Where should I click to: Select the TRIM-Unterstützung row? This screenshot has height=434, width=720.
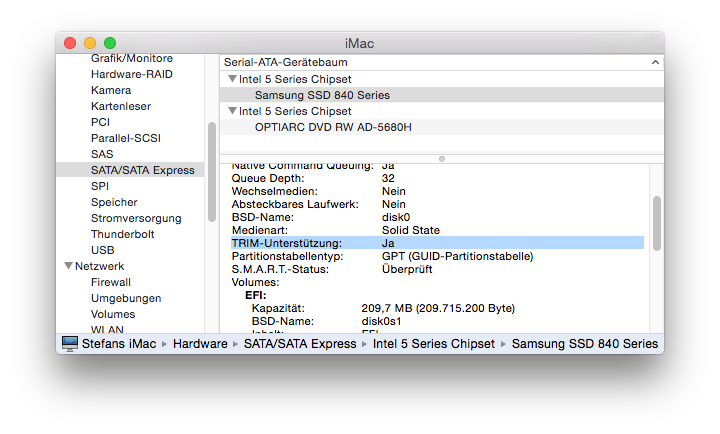coord(437,243)
